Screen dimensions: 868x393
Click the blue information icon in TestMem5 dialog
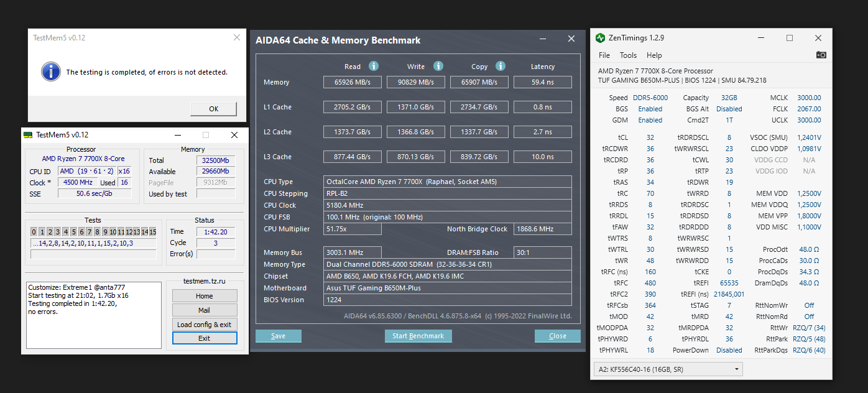[x=51, y=71]
